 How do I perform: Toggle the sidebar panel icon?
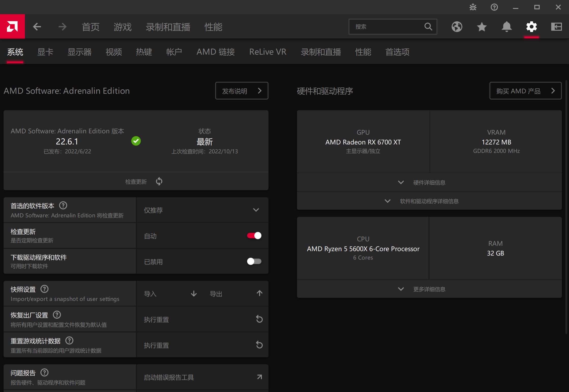coord(556,27)
